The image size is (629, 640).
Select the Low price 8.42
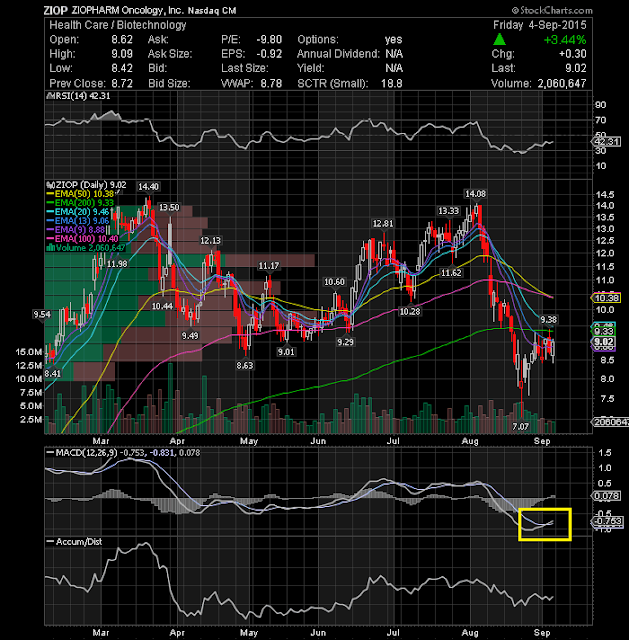point(122,68)
